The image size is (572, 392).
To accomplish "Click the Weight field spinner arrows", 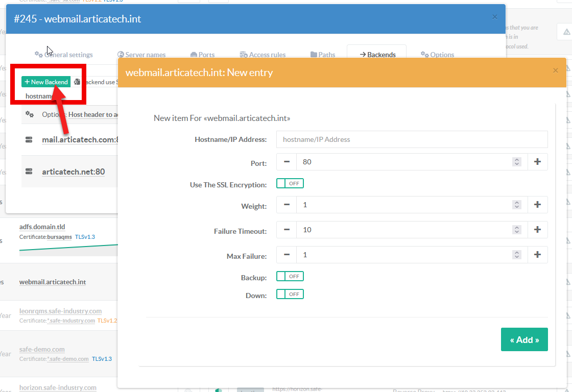I will click(x=517, y=205).
